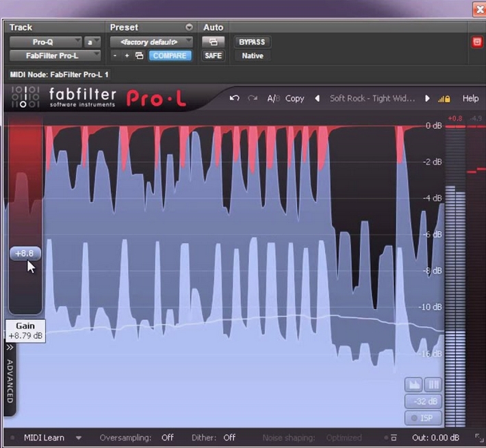
Task: Close the plugin window
Action: pyautogui.click(x=479, y=10)
